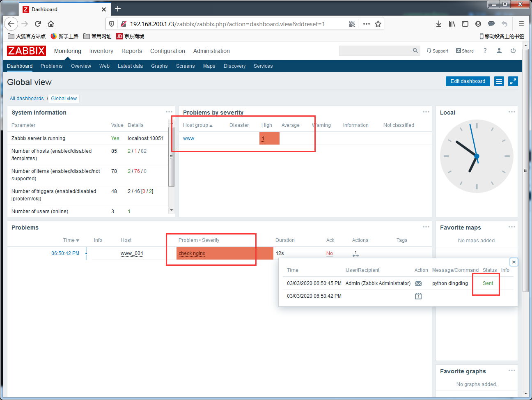Click the check nginx problem link
Image resolution: width=532 pixels, height=400 pixels.
point(192,253)
